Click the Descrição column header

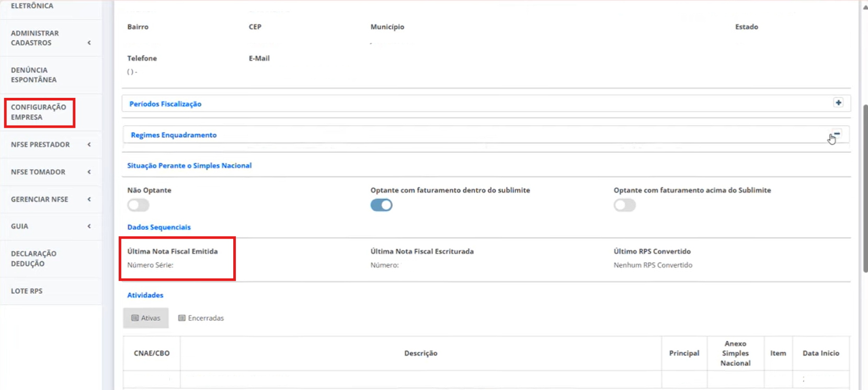[x=421, y=353]
